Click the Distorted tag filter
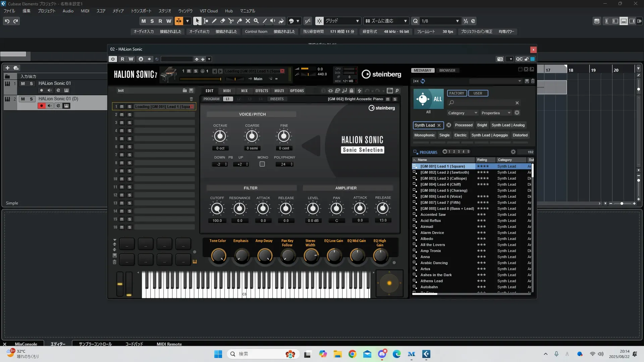 click(x=520, y=135)
